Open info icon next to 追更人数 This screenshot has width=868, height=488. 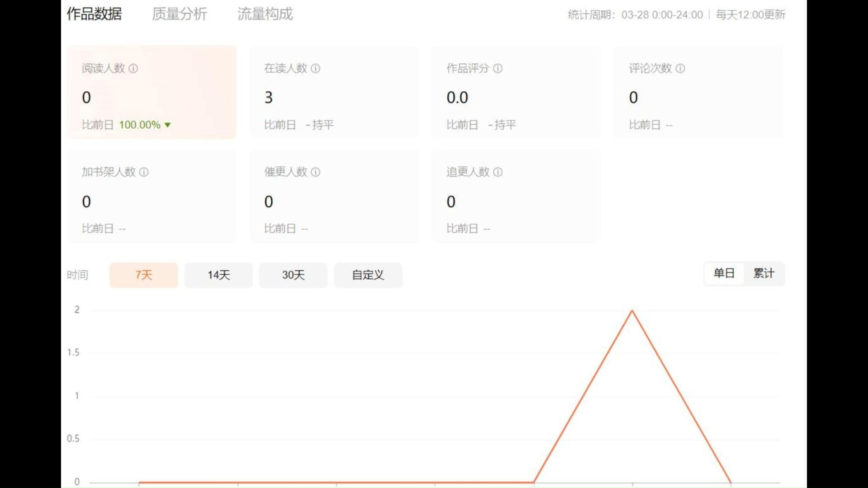coord(498,172)
